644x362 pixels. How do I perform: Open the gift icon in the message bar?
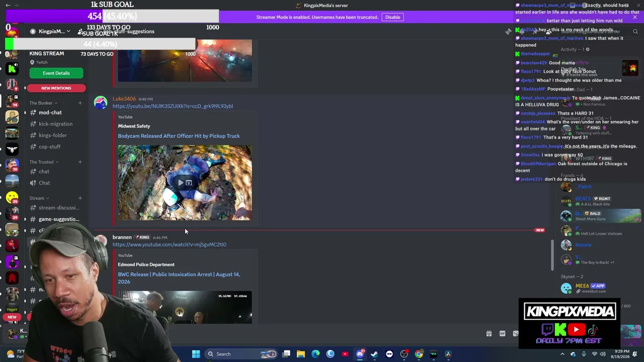[489, 333]
